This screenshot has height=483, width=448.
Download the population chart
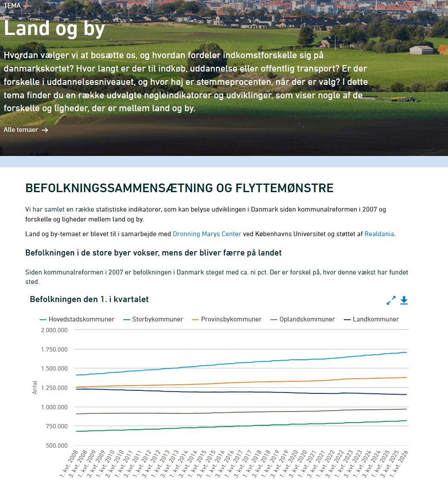pyautogui.click(x=404, y=300)
